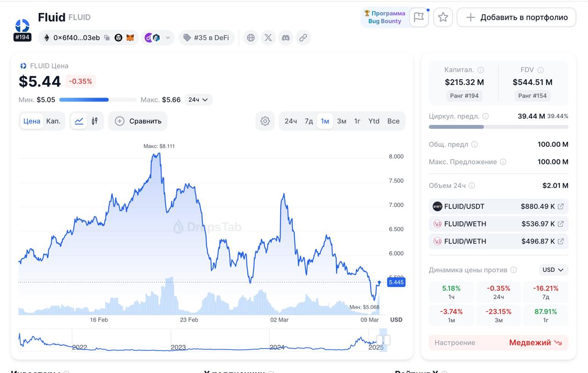
Task: Select the 7д chart period tab
Action: tap(309, 121)
